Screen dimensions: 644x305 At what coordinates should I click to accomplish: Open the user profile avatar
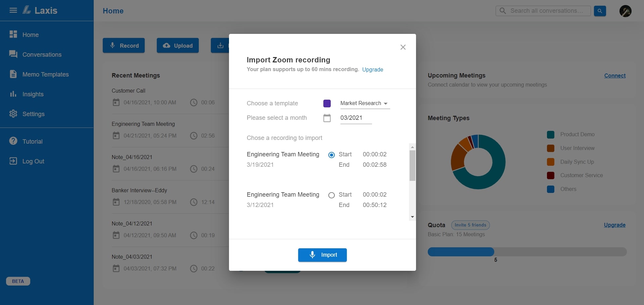point(625,11)
